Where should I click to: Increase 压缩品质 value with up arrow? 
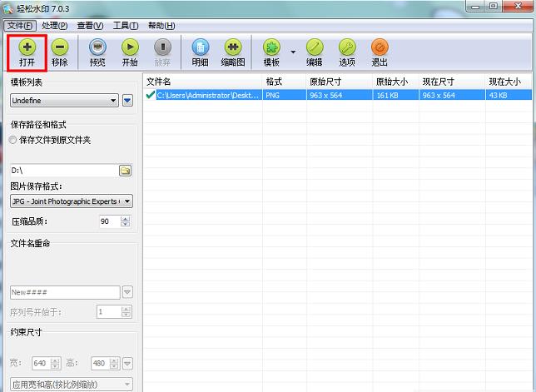(126, 219)
